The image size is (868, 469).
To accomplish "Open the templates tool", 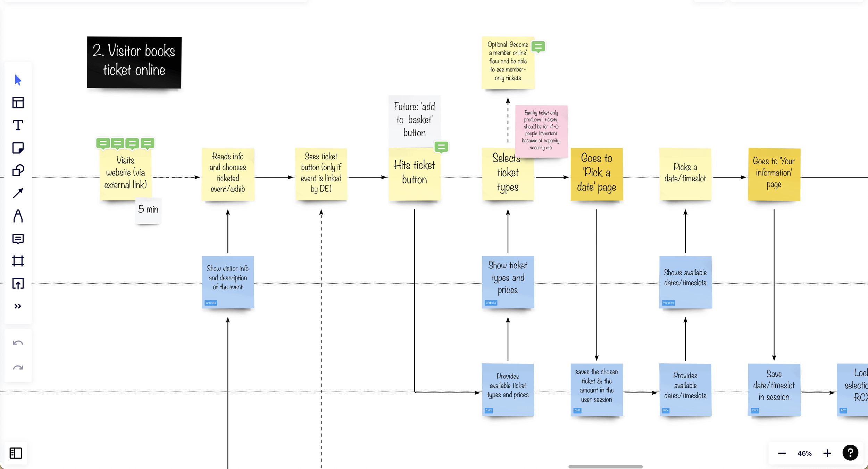I will pos(18,103).
